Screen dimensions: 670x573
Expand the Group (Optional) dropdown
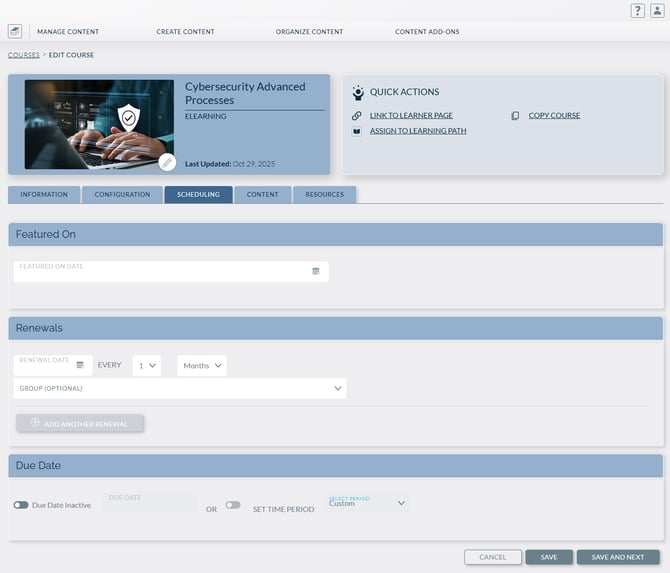(180, 388)
